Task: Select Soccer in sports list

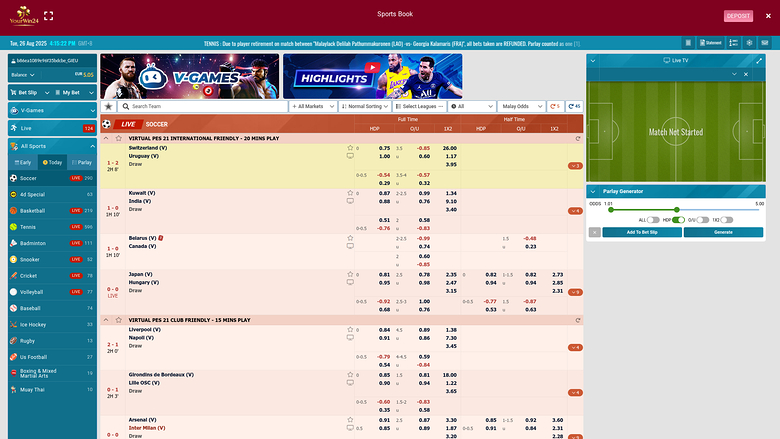Action: coord(52,178)
